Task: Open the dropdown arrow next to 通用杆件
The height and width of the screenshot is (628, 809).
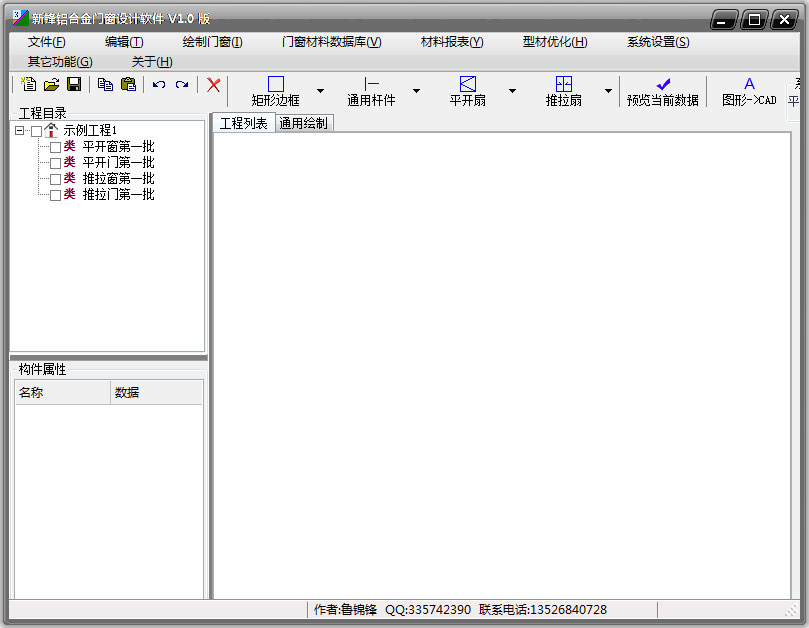Action: pos(416,91)
